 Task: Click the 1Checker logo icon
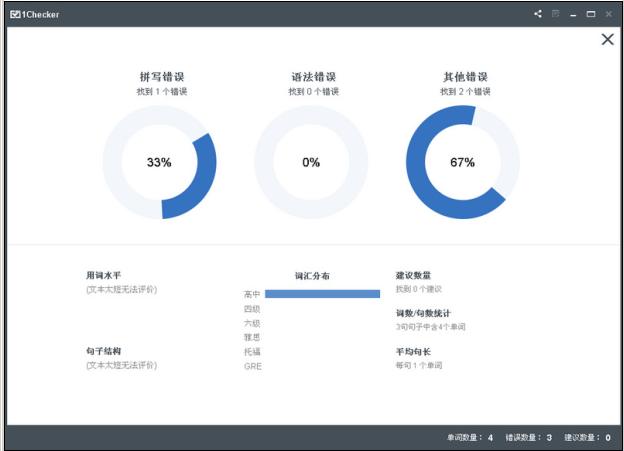click(15, 14)
